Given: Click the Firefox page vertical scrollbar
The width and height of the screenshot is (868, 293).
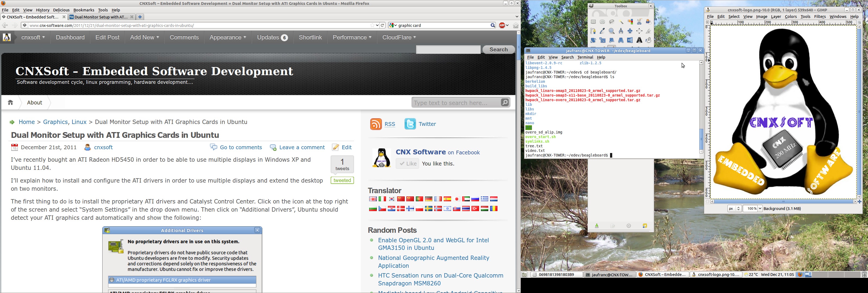Looking at the screenshot, I should (x=518, y=162).
